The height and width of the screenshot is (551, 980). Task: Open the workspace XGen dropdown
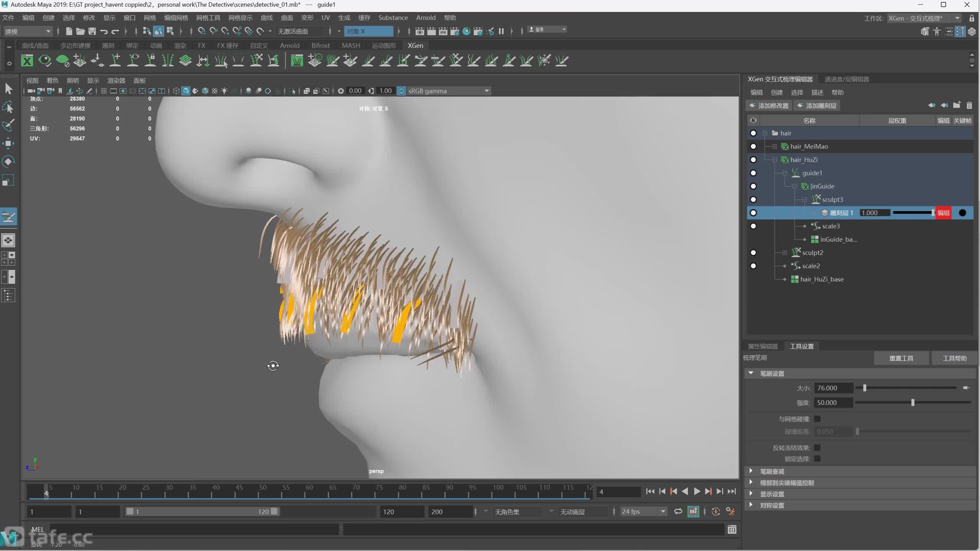click(x=924, y=18)
